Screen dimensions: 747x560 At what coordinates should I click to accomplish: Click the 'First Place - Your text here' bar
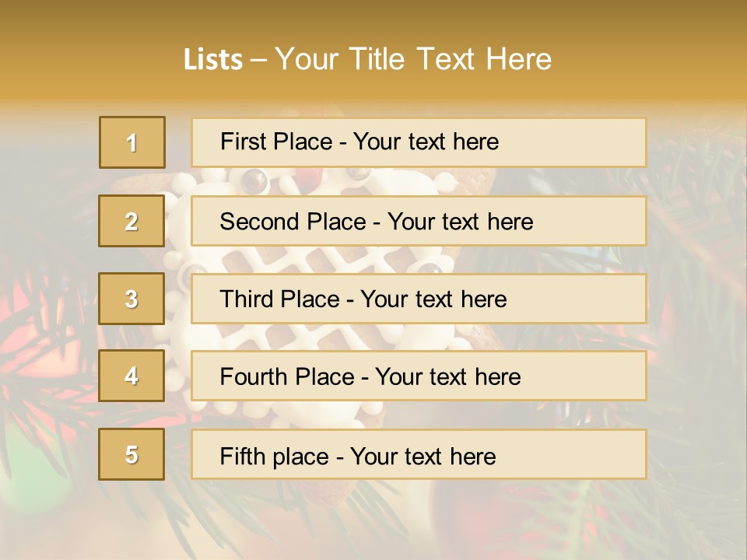coord(419,142)
